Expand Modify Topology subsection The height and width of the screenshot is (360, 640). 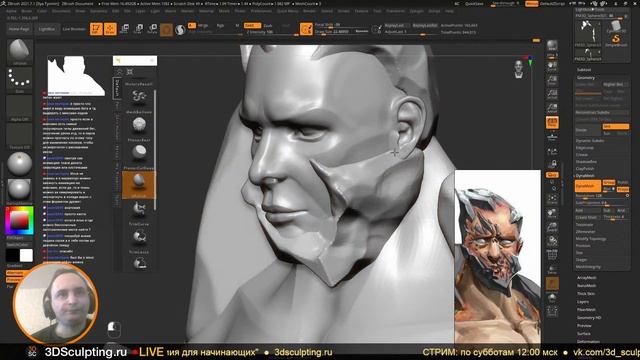pyautogui.click(x=591, y=239)
